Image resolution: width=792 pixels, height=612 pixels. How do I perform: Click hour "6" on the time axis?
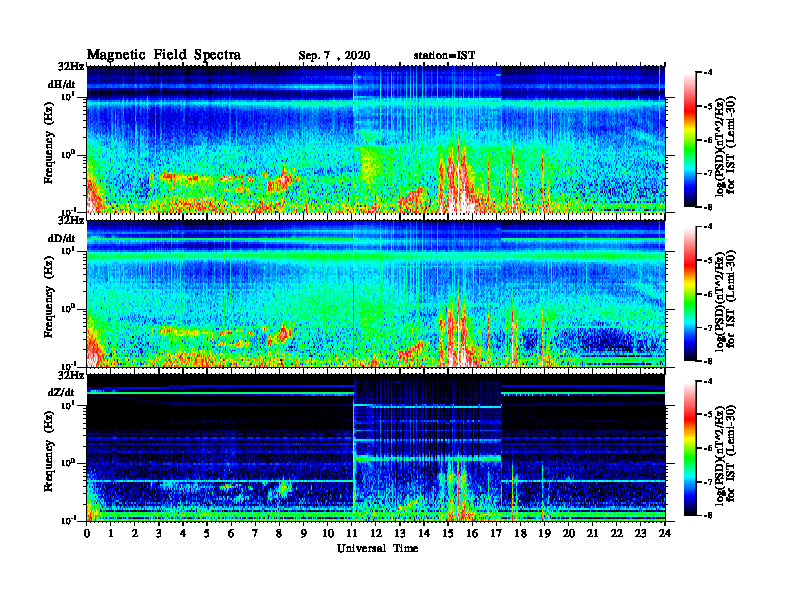pos(231,533)
